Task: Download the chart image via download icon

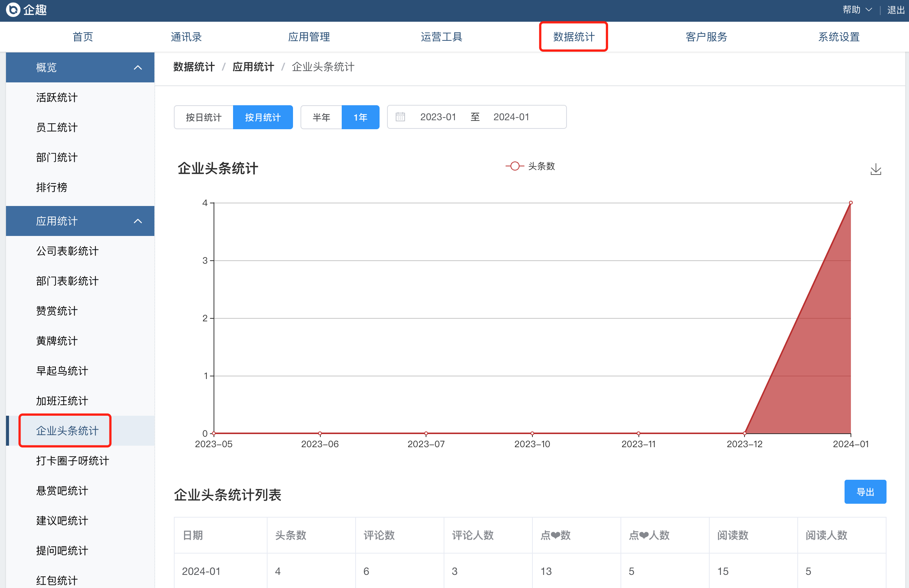Action: [875, 169]
